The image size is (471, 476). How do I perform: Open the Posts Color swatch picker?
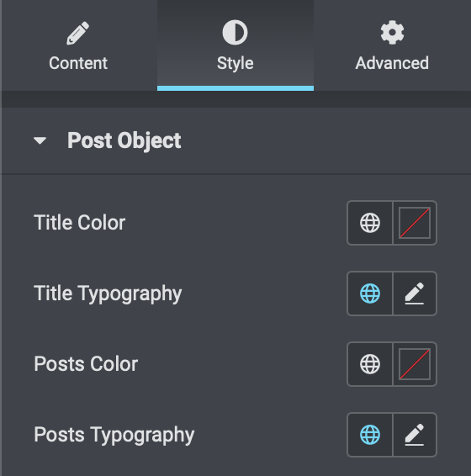pos(415,364)
